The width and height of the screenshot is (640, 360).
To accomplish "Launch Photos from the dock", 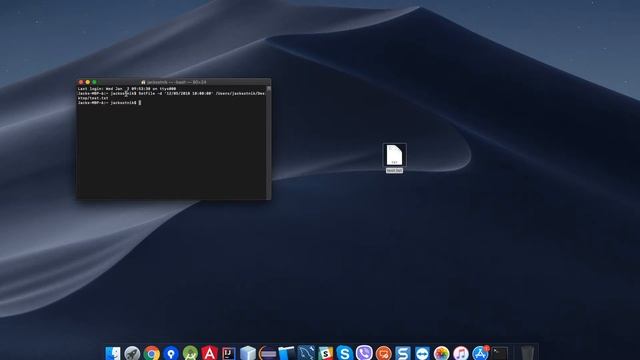I will coord(441,353).
